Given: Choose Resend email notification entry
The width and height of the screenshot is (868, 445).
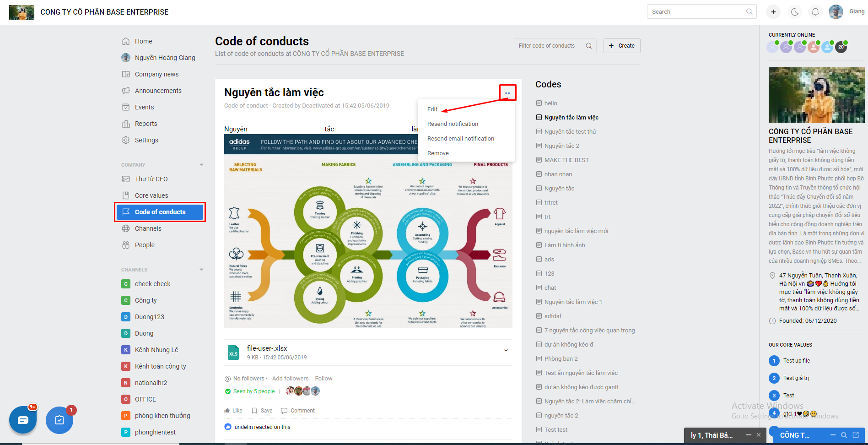Looking at the screenshot, I should (461, 139).
